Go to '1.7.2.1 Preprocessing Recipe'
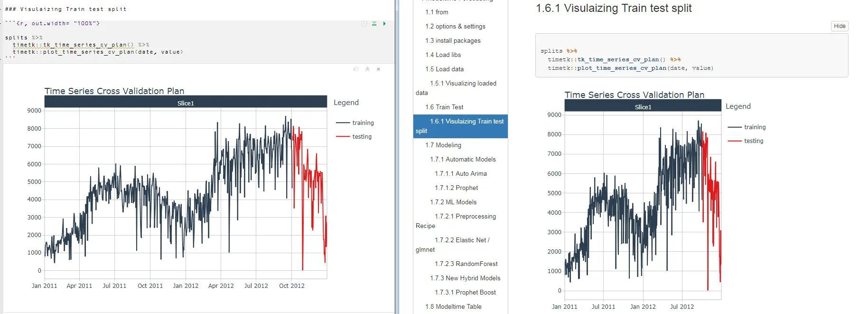Image resolution: width=868 pixels, height=314 pixels. (460, 221)
